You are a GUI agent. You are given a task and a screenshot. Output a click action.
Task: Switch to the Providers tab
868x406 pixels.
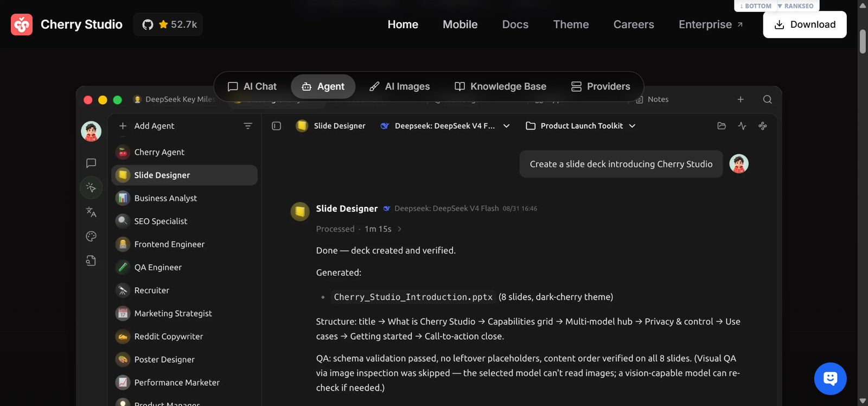pyautogui.click(x=601, y=86)
